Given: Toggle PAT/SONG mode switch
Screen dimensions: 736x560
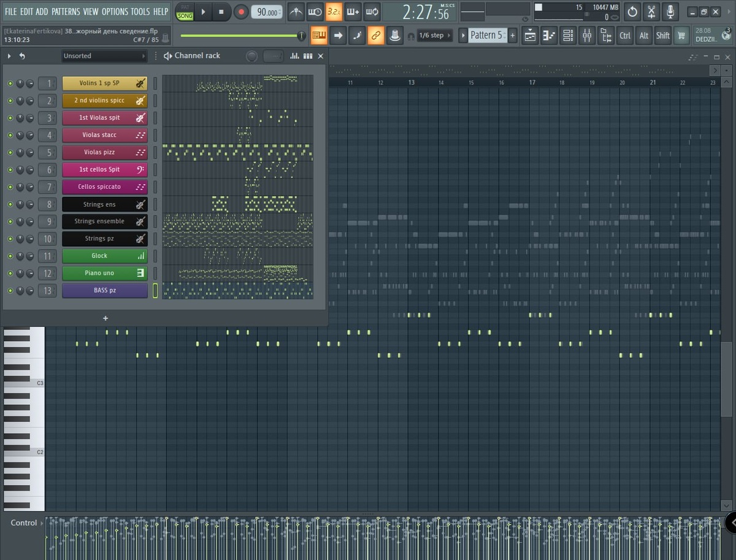Looking at the screenshot, I should [x=184, y=12].
